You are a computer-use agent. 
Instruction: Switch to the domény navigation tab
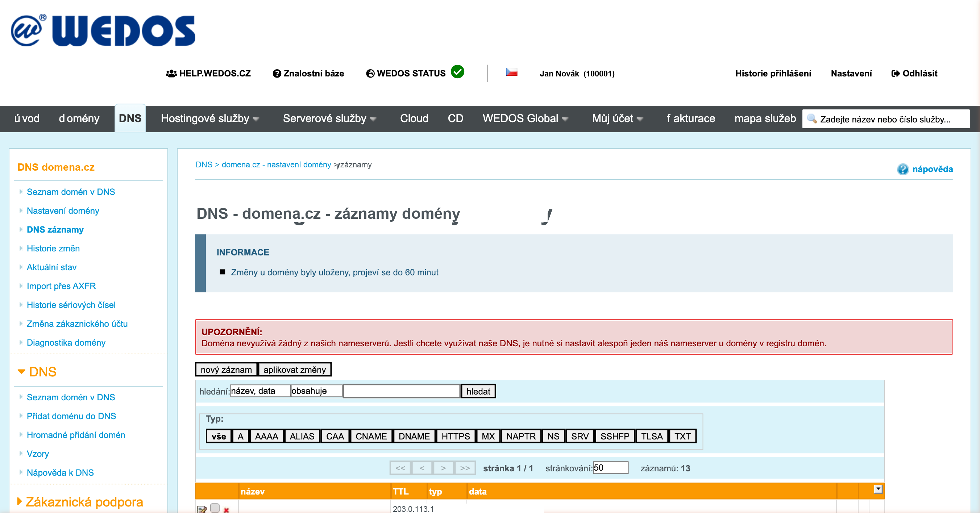pyautogui.click(x=79, y=118)
